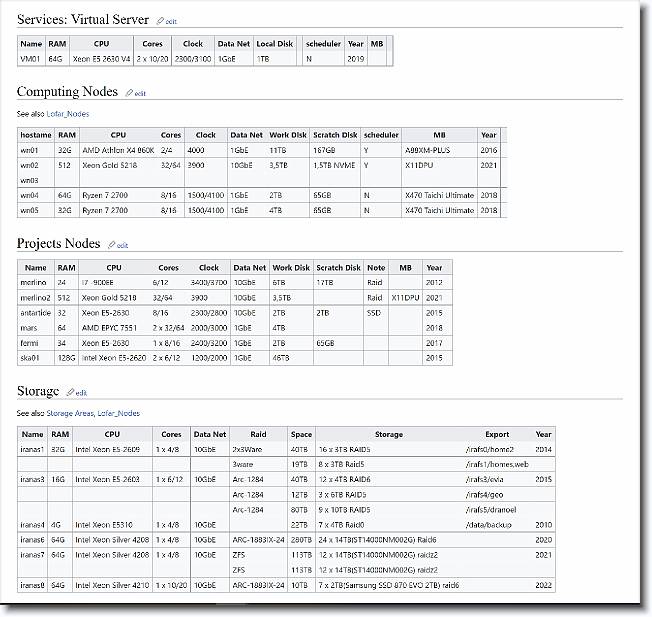Click the Xeon E5 2630 V4 cell
Image resolution: width=652 pixels, height=617 pixels.
(101, 59)
